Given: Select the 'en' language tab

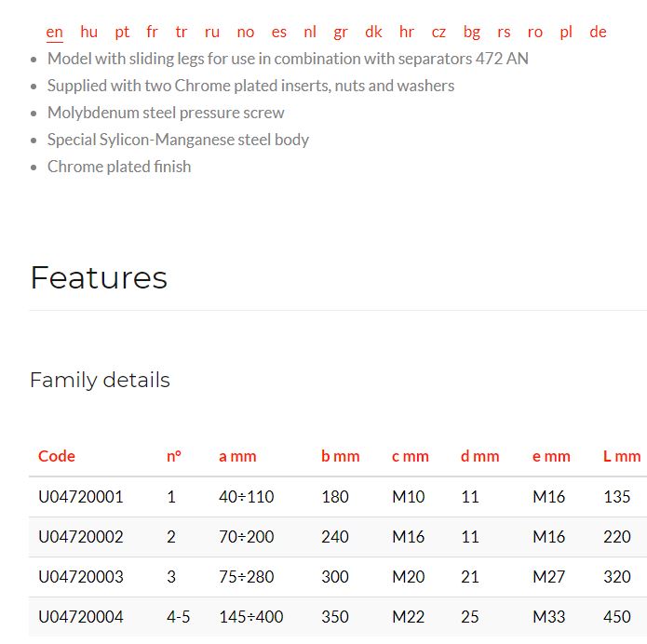Looking at the screenshot, I should [55, 33].
